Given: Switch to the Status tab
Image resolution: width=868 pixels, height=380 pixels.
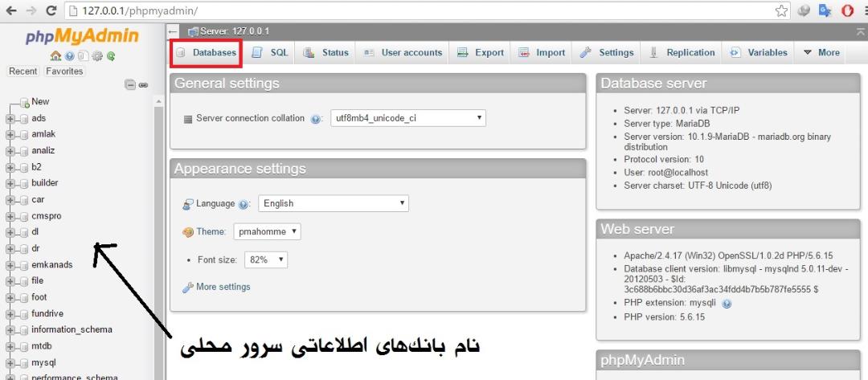Looking at the screenshot, I should click(326, 52).
